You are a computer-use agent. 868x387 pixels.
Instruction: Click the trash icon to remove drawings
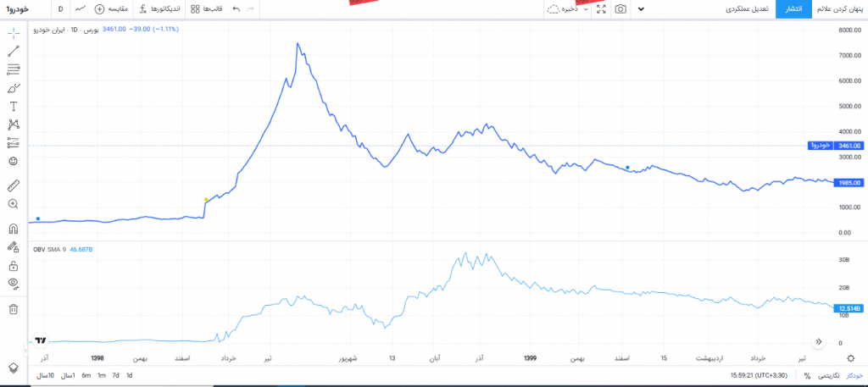14,309
